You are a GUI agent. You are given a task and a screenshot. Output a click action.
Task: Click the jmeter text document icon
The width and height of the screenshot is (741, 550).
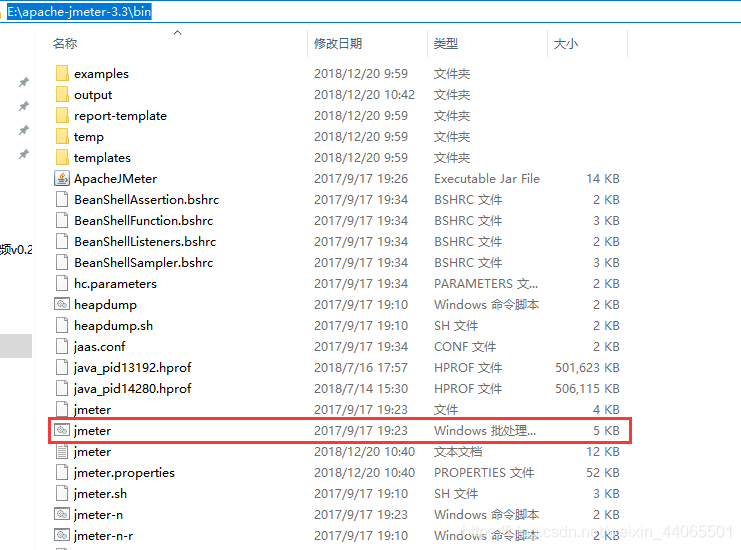pos(62,451)
